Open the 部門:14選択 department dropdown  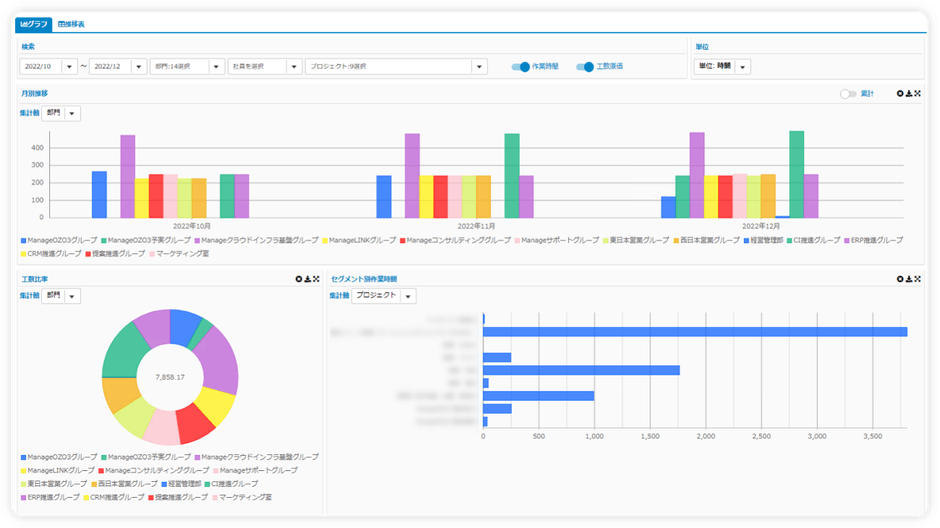click(216, 67)
